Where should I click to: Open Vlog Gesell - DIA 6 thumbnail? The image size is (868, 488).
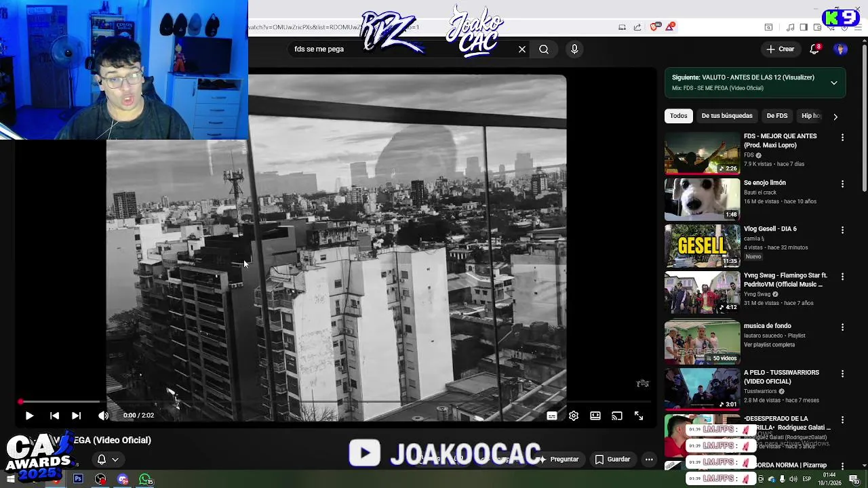pos(702,245)
